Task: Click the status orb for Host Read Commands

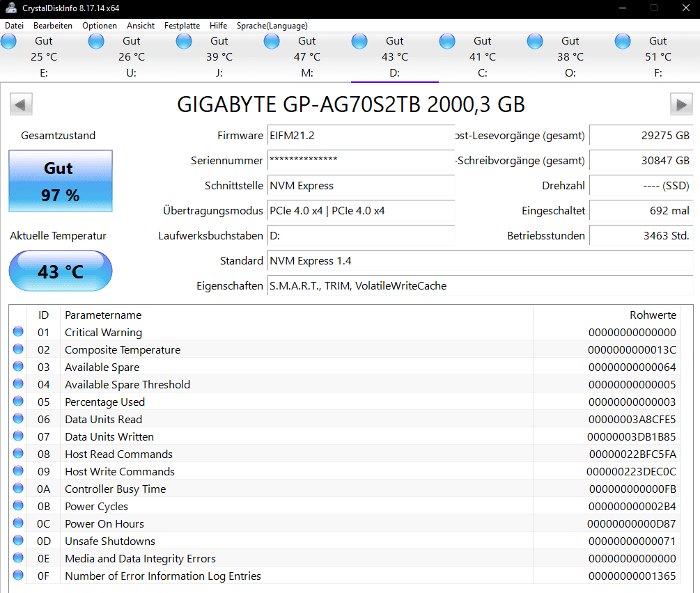Action: pyautogui.click(x=18, y=453)
